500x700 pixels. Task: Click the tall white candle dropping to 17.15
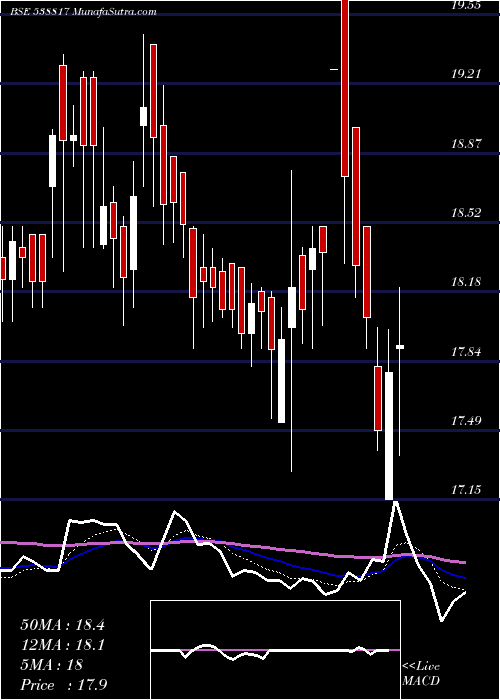click(389, 435)
